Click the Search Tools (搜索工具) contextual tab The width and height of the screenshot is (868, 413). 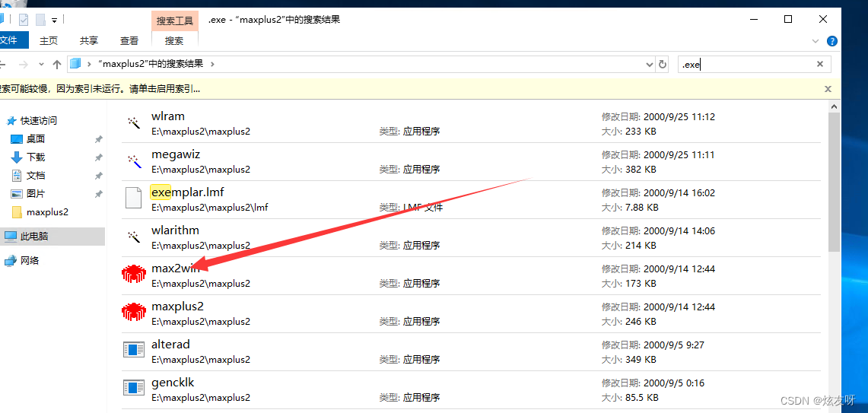click(174, 21)
